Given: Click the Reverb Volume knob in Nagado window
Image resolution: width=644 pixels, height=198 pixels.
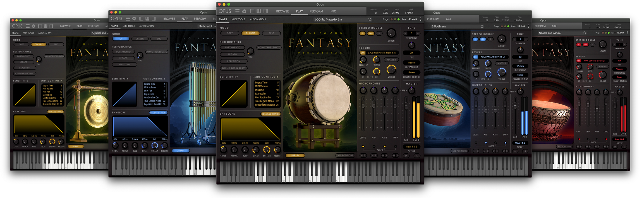Looking at the screenshot, I should 391,69.
